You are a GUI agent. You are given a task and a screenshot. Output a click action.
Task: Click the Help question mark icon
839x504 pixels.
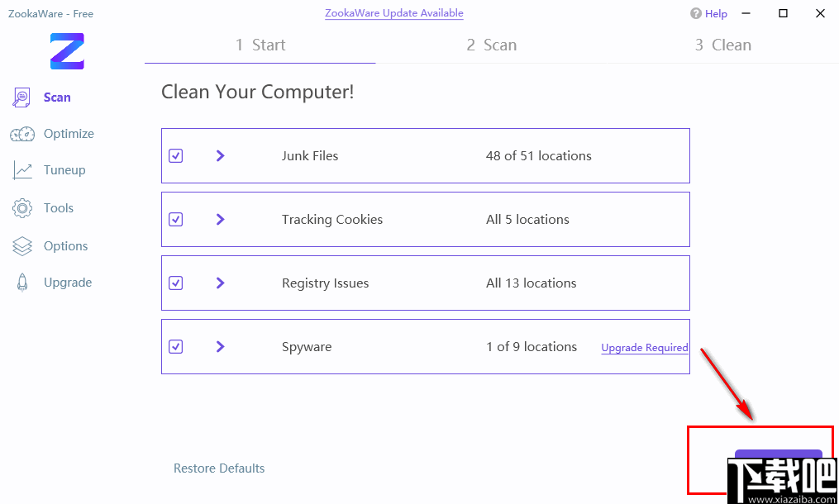tap(695, 13)
